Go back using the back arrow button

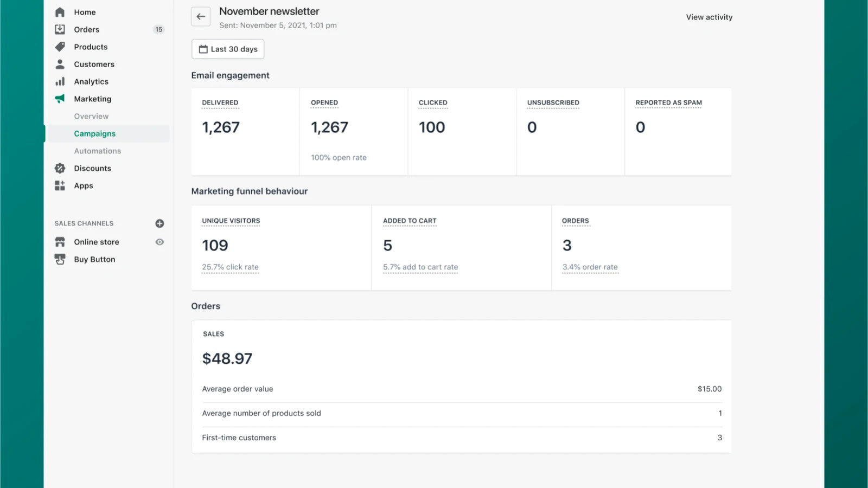click(201, 16)
